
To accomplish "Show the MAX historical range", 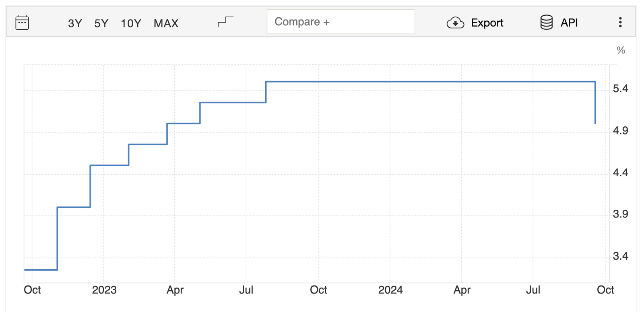I will point(166,23).
